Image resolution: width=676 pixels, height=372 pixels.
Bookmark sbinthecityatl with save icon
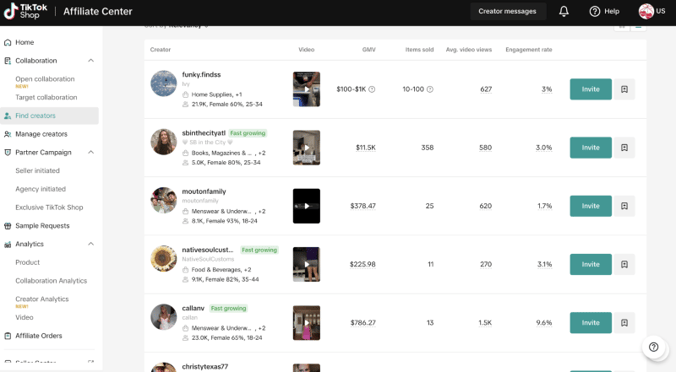coord(624,147)
